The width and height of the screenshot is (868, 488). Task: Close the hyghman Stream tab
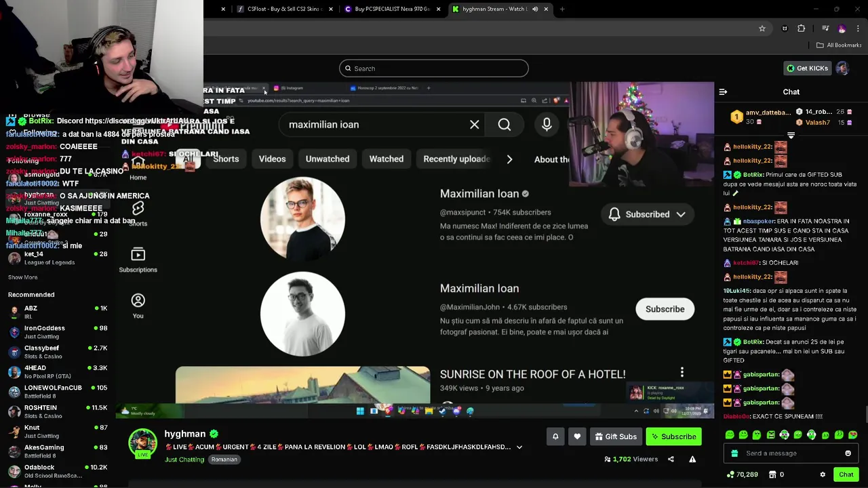coord(546,9)
